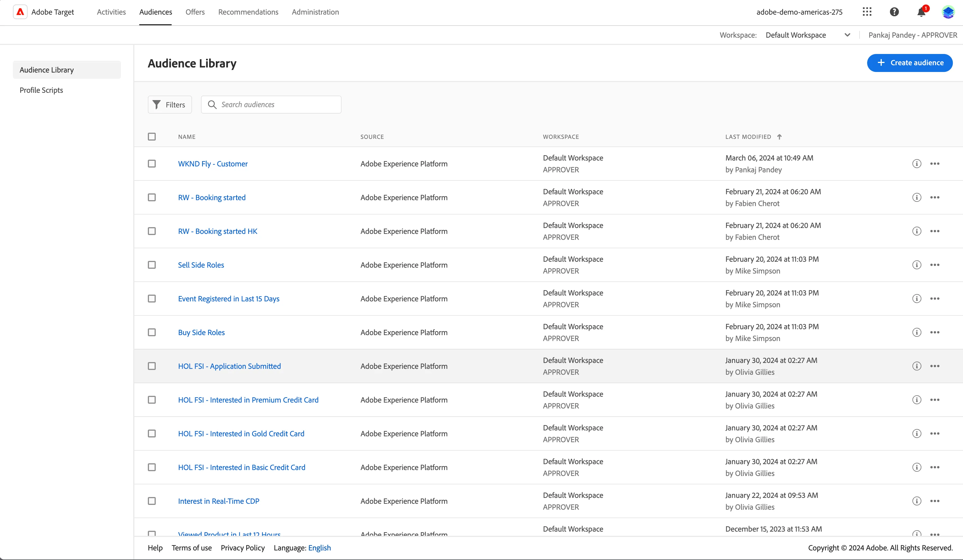Image resolution: width=963 pixels, height=560 pixels.
Task: Show info for RW - Booking started HK
Action: click(x=917, y=231)
